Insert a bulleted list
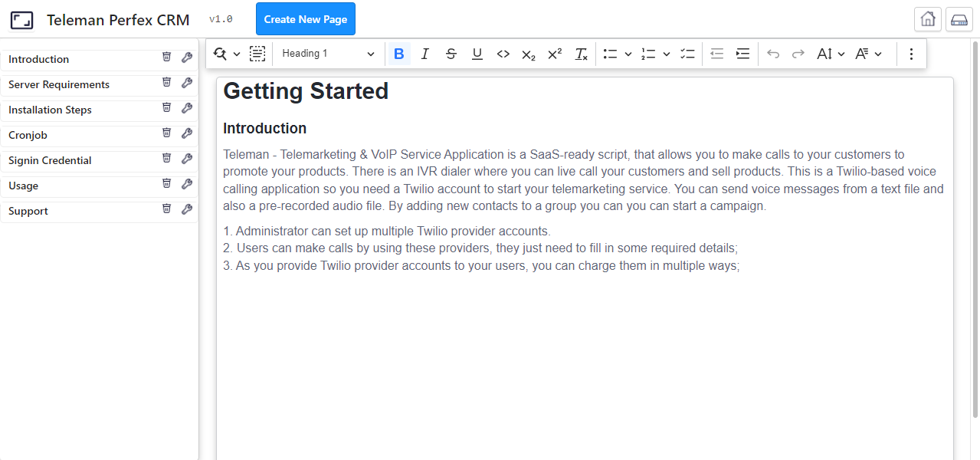The height and width of the screenshot is (460, 980). point(611,54)
